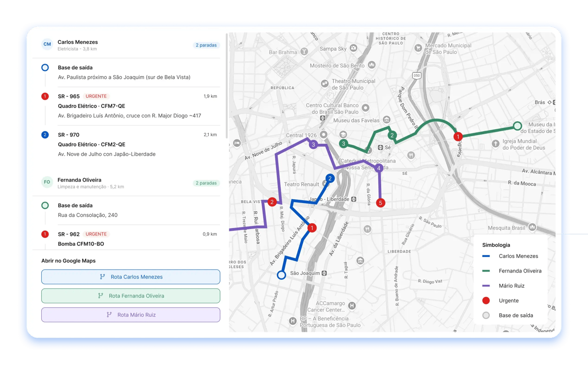Screen dimensions: 588x370
Task: Click the FO avatar for Fernanda Oliveira
Action: coord(47,182)
